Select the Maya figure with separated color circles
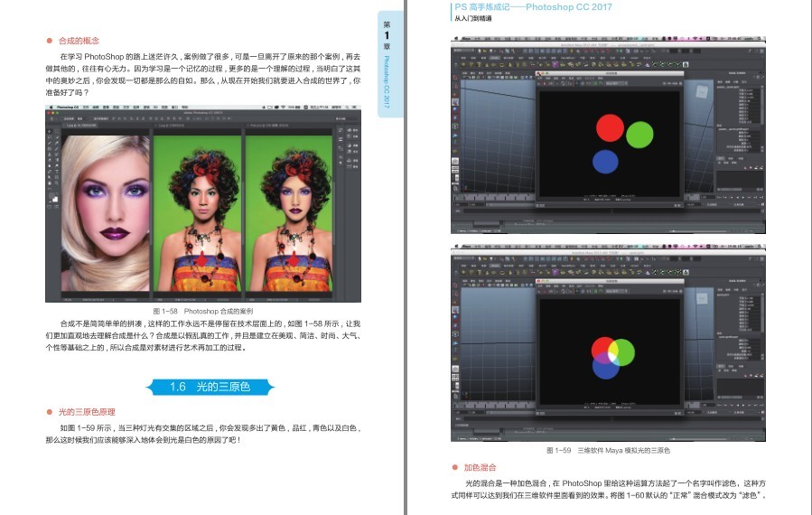The image size is (812, 515). coord(608,135)
